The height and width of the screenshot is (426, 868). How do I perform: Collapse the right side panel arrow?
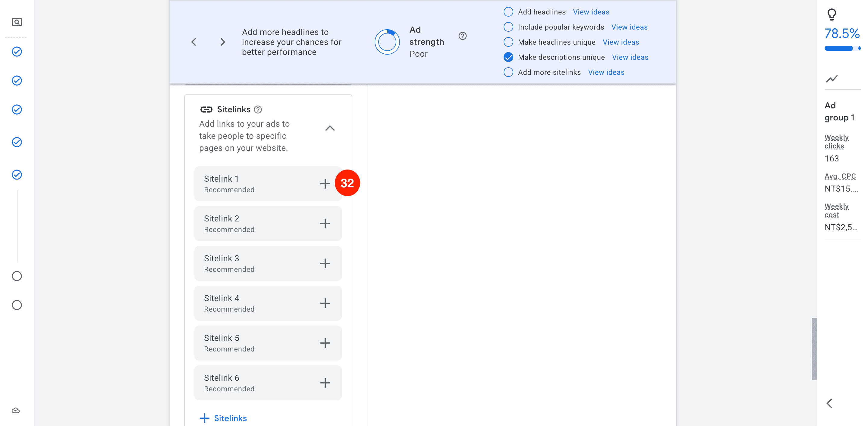[x=830, y=403]
